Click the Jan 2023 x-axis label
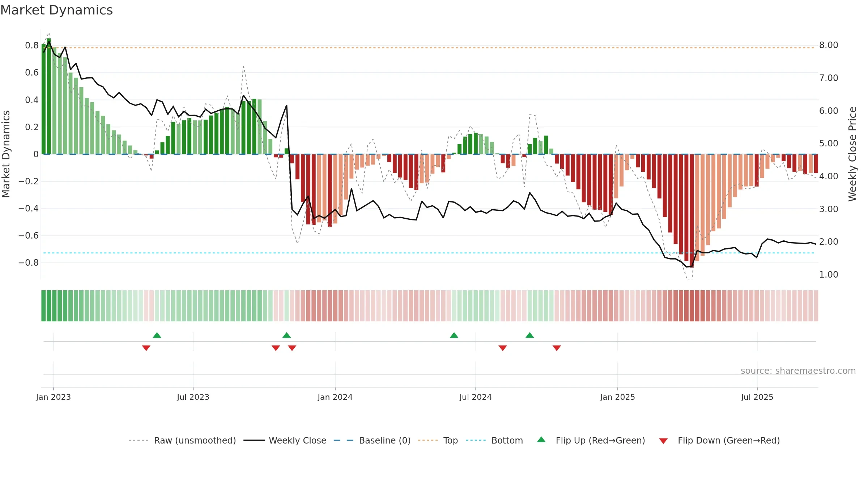Image resolution: width=868 pixels, height=488 pixels. click(x=54, y=397)
